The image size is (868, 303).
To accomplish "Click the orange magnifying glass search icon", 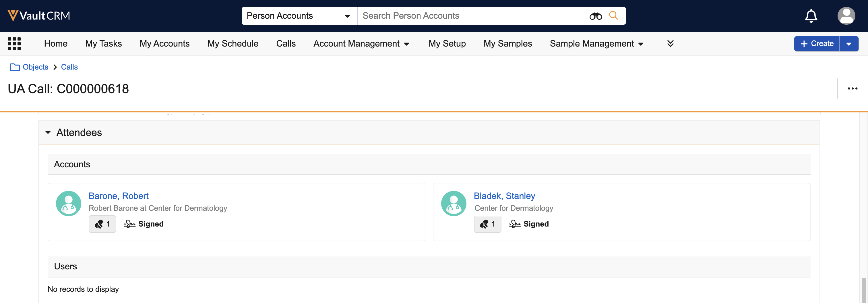I will tap(613, 16).
